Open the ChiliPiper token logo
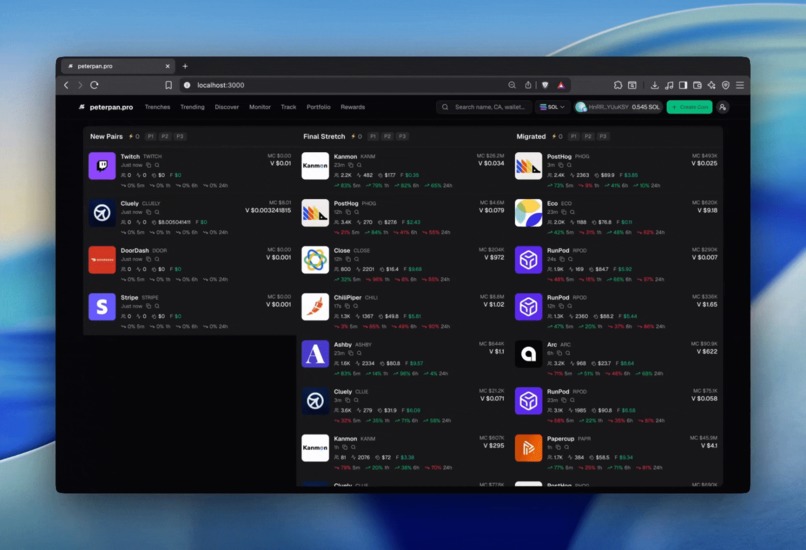Screen dimensions: 806x550 click(315, 307)
